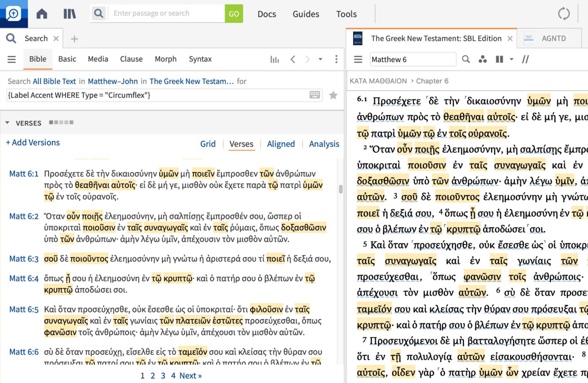
Task: Open the history dropdown arrow in Search panel
Action: [x=321, y=59]
